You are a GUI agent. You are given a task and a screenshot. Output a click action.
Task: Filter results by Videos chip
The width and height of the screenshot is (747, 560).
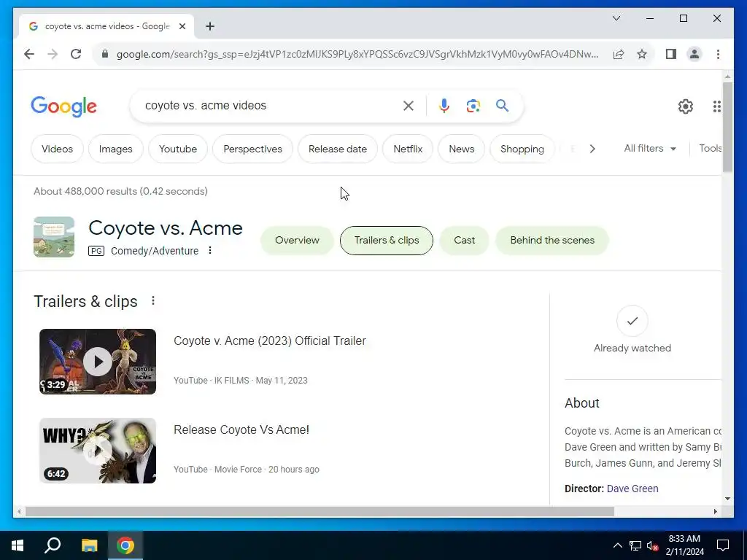(57, 149)
